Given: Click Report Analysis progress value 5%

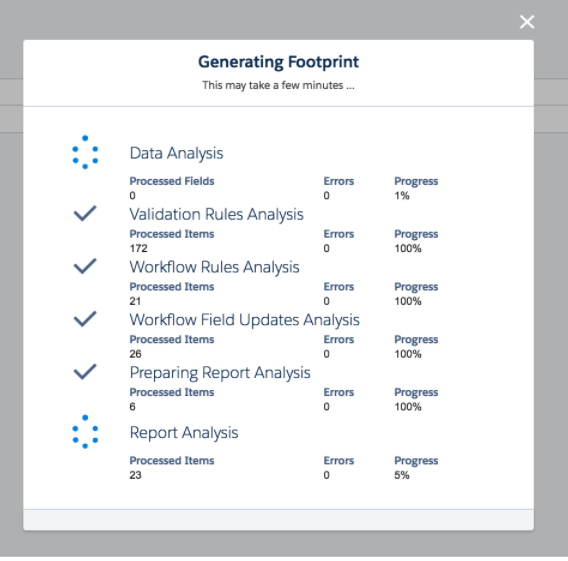Looking at the screenshot, I should click(x=402, y=475).
